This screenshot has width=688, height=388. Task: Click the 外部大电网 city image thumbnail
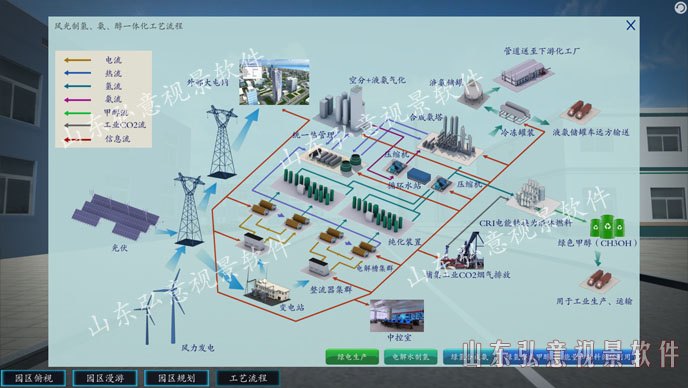coord(274,82)
